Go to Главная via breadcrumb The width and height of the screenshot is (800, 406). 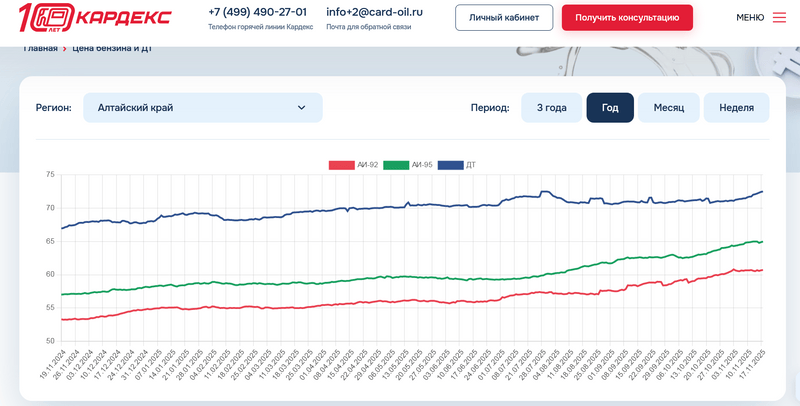40,49
